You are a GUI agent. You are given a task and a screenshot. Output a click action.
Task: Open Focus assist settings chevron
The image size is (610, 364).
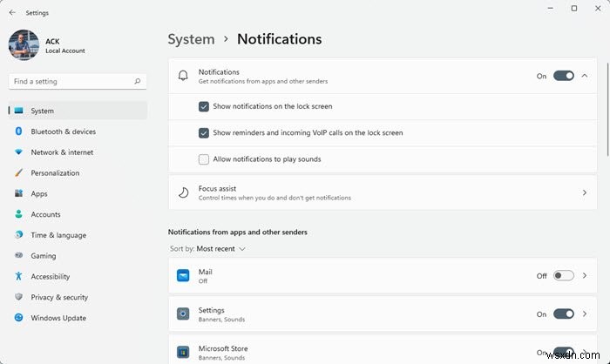pyautogui.click(x=584, y=192)
